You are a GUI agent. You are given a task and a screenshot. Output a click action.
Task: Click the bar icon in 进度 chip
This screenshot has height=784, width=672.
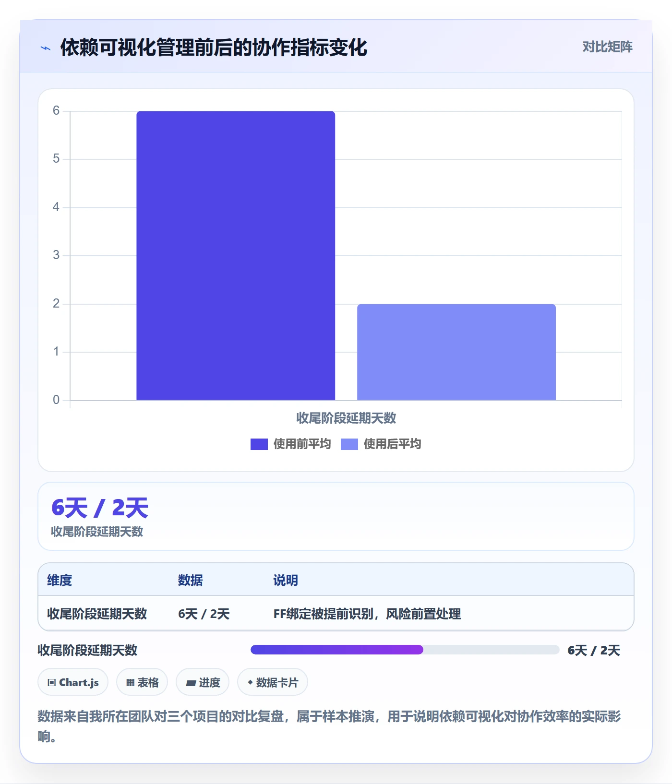pos(191,683)
